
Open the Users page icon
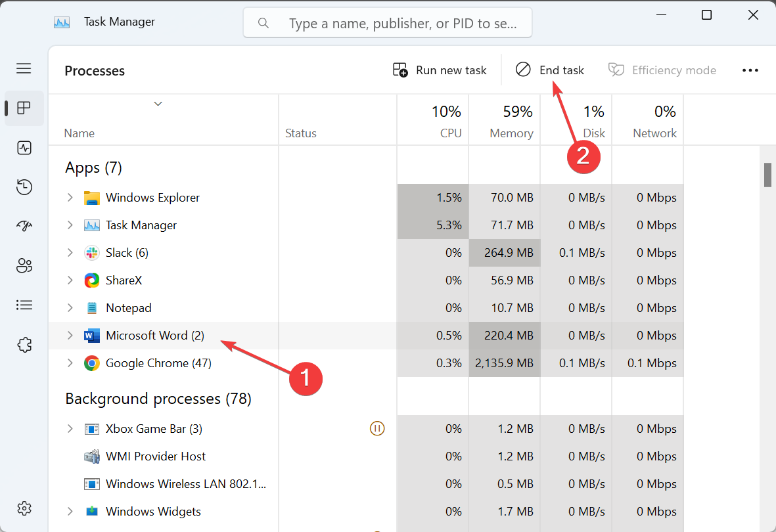(x=24, y=265)
